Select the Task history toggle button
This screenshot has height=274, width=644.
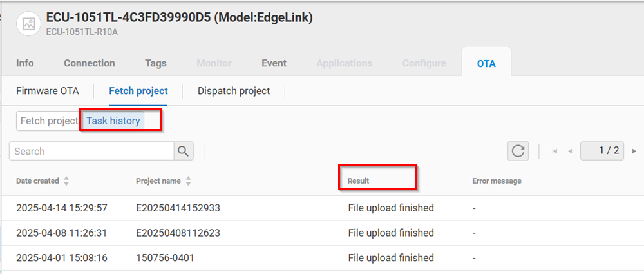click(x=113, y=121)
